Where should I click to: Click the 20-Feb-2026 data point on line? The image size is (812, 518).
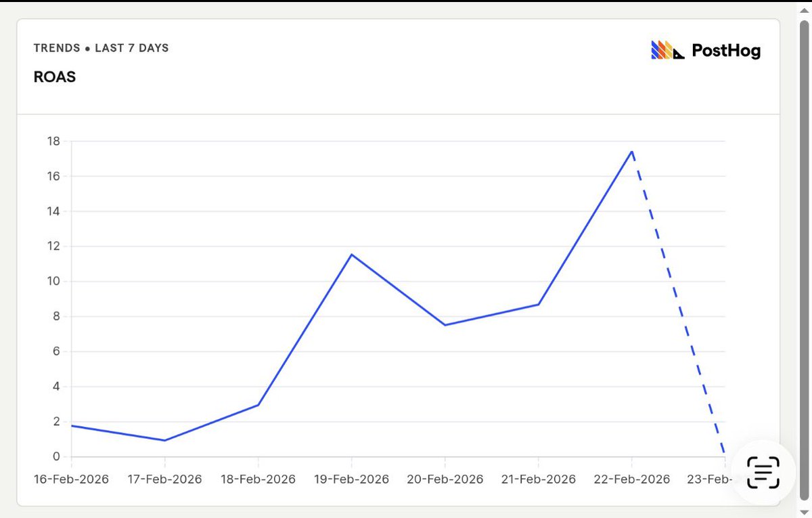[445, 325]
